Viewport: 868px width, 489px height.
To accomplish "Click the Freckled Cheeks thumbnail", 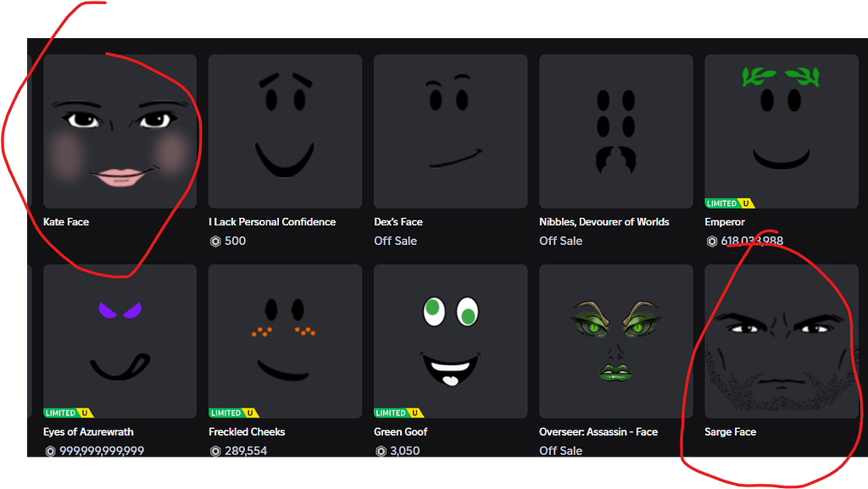I will pyautogui.click(x=285, y=340).
